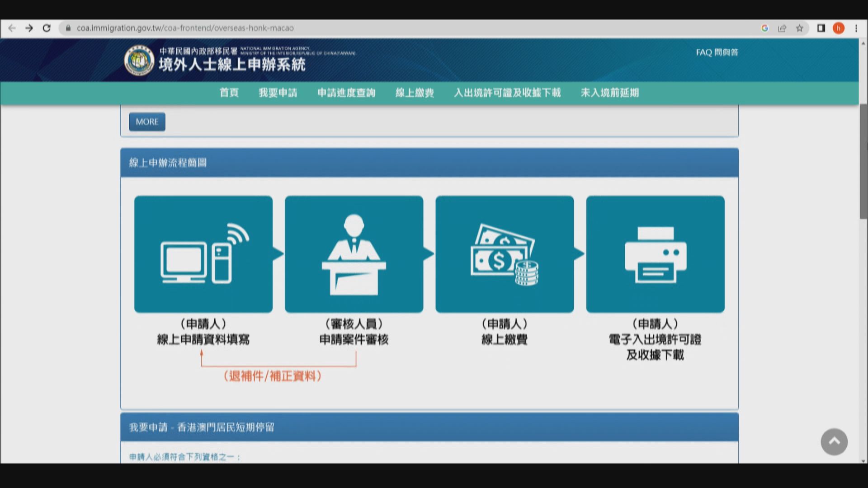Open the 我要申請 menu

point(278,93)
